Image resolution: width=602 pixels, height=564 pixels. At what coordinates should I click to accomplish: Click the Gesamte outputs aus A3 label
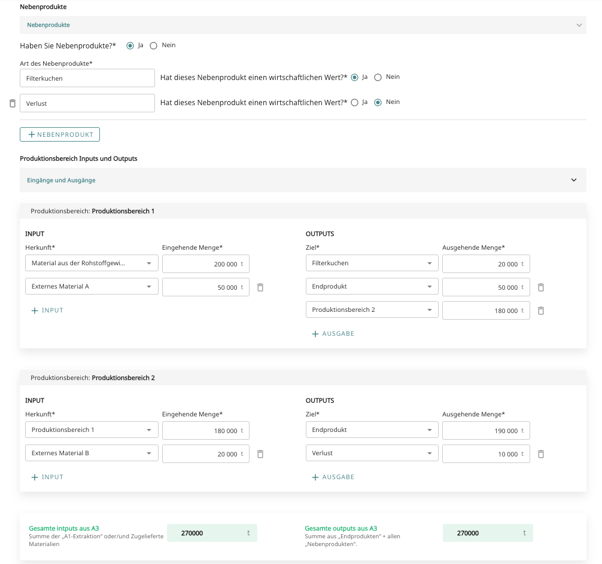tap(341, 528)
